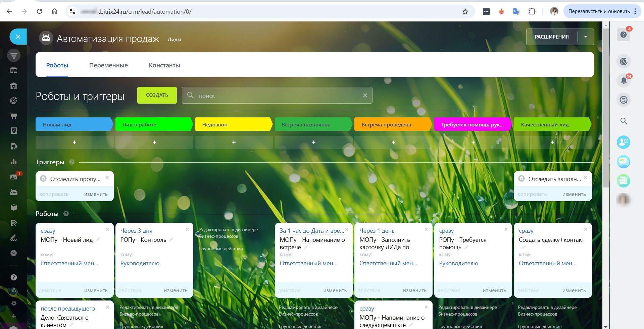
Task: Open the chat list icon in right panel
Action: 624,100
